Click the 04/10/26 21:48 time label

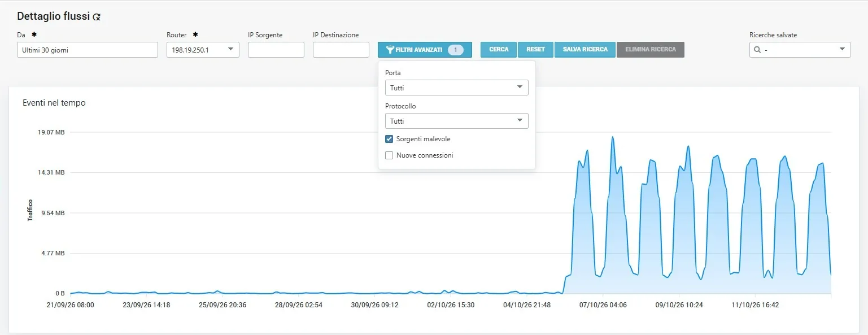point(527,305)
